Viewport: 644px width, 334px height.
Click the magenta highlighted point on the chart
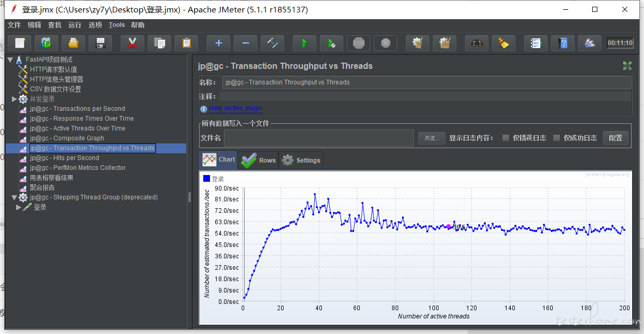(449, 226)
